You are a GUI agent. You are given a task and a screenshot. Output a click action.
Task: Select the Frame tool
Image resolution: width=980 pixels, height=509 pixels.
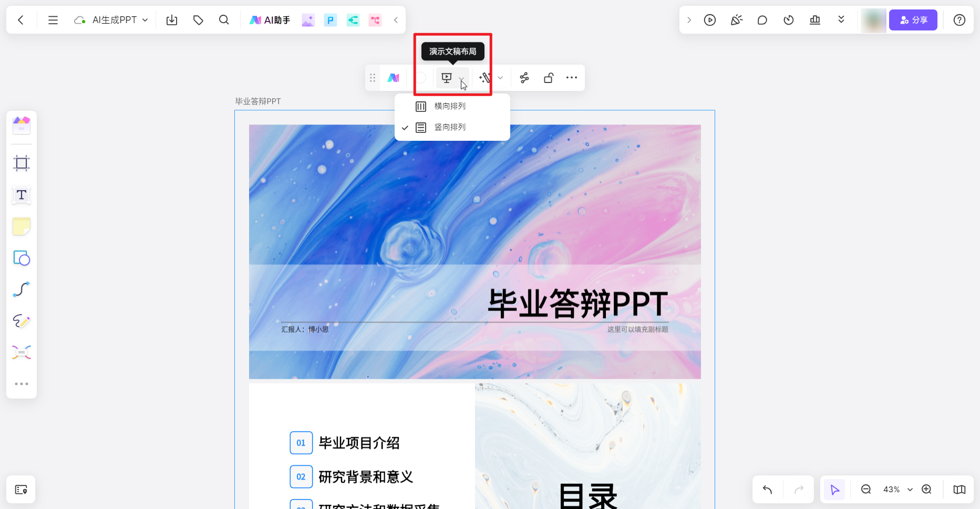(22, 163)
